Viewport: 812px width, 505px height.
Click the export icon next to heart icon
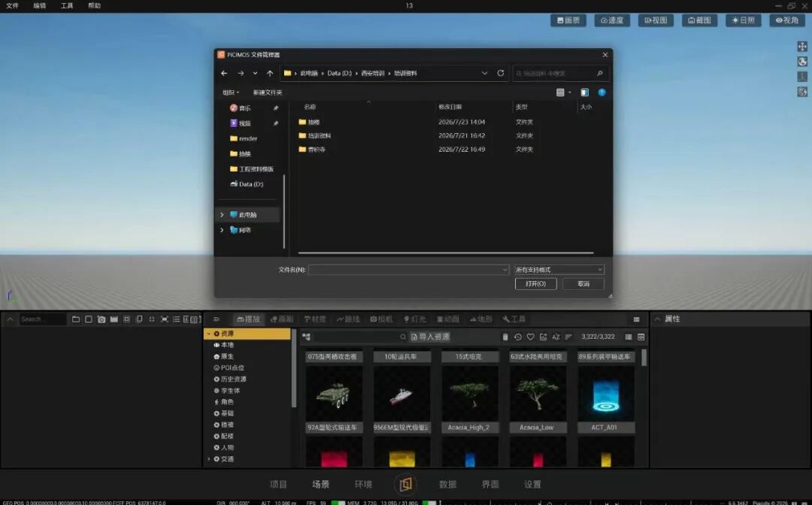(544, 337)
